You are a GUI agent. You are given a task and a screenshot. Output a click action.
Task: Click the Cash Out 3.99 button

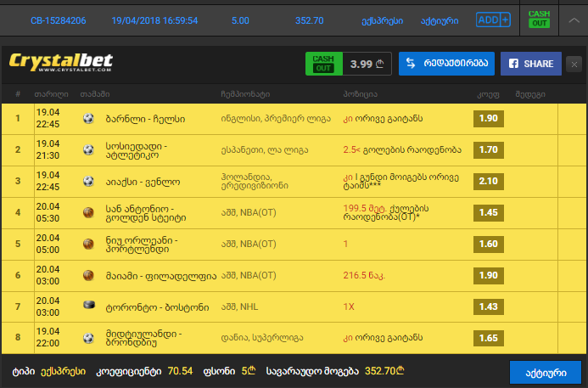click(x=349, y=64)
